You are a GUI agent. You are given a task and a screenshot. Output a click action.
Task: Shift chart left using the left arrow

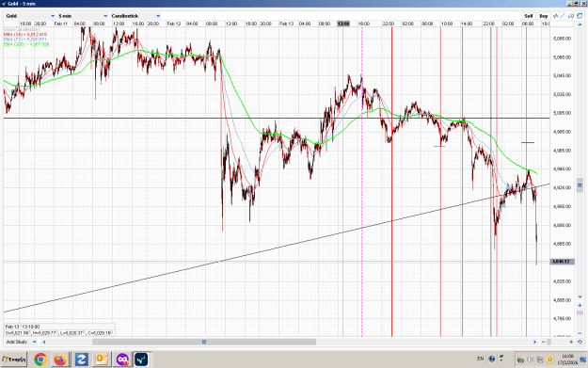click(x=44, y=342)
